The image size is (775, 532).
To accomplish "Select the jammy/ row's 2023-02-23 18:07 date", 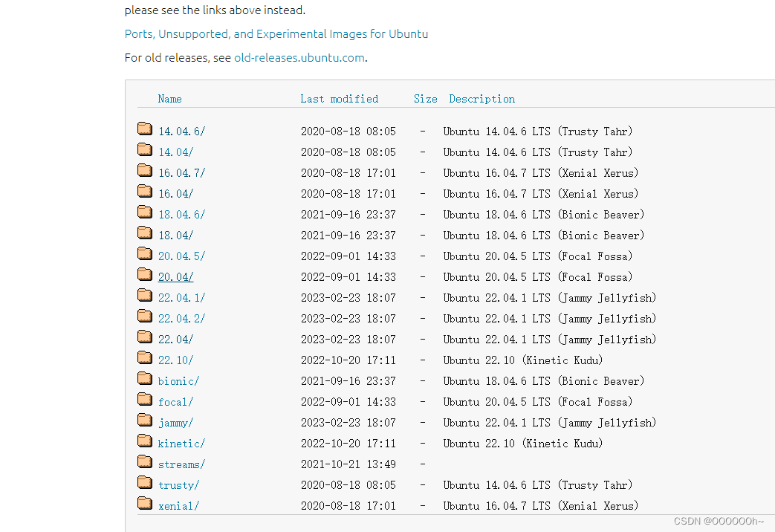I will 348,423.
